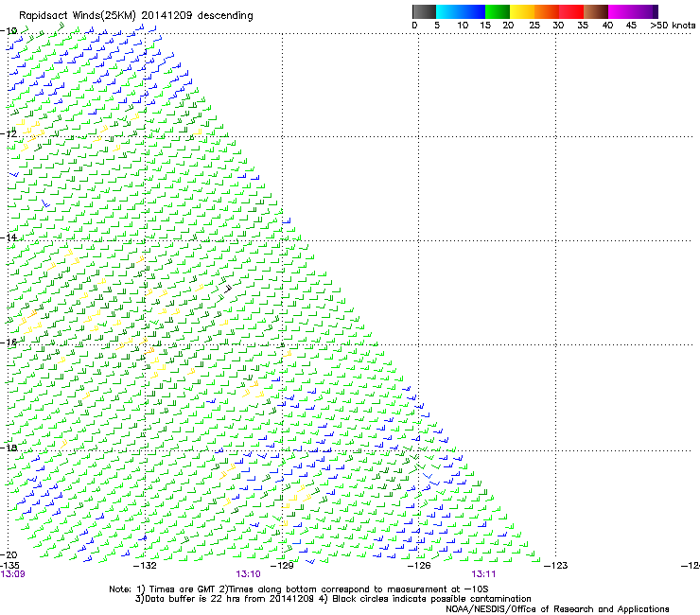Click the longitude label '-132'

pyautogui.click(x=145, y=566)
